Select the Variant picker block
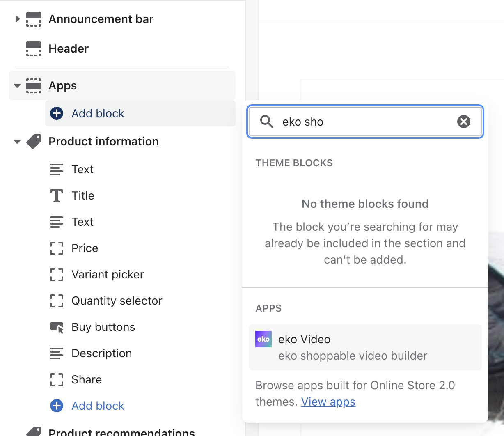Image resolution: width=504 pixels, height=436 pixels. 108,274
